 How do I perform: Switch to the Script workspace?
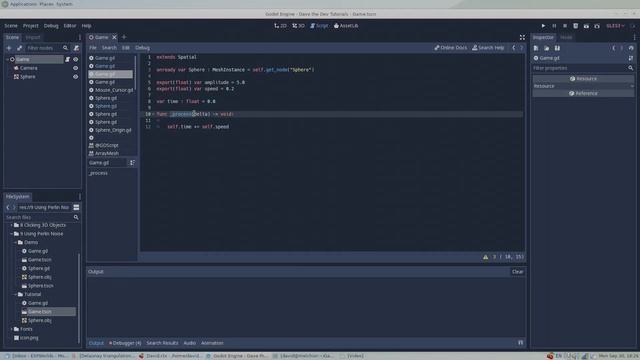pyautogui.click(x=319, y=26)
